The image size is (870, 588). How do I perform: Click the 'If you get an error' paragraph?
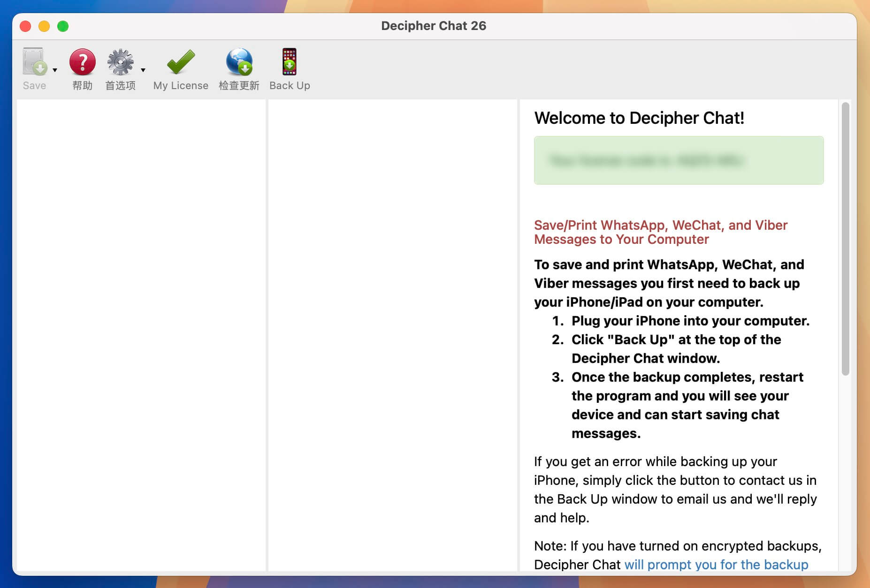pyautogui.click(x=675, y=490)
